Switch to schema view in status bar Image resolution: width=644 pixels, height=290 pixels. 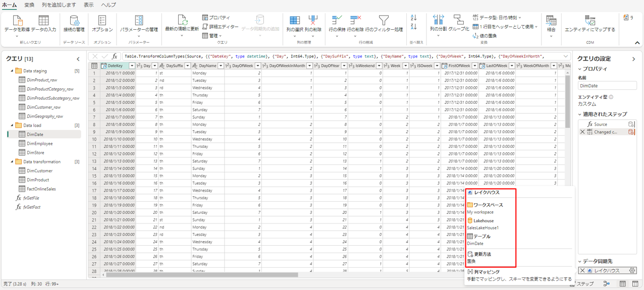[x=636, y=284]
